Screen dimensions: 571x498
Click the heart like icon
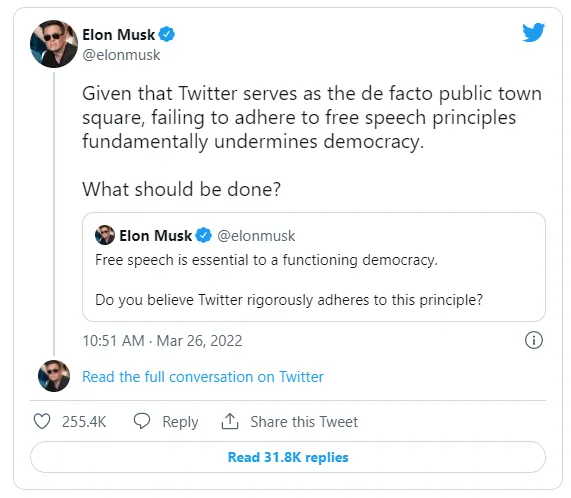tap(42, 421)
